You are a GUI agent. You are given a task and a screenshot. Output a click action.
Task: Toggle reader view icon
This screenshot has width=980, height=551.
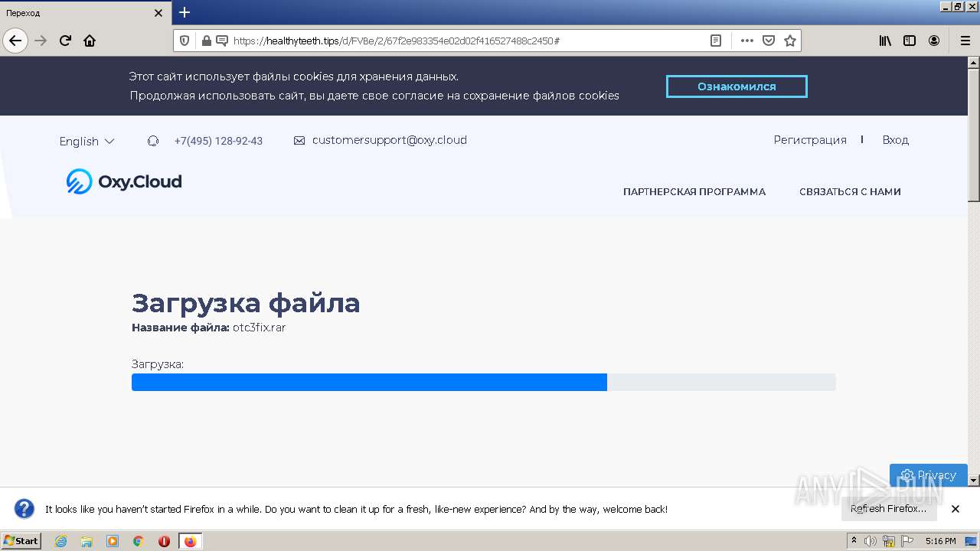[716, 41]
